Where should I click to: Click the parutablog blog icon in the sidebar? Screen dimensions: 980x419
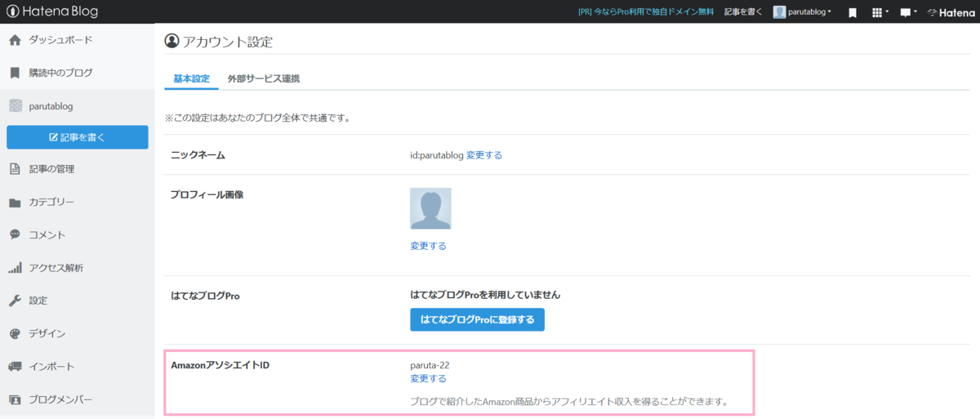15,105
